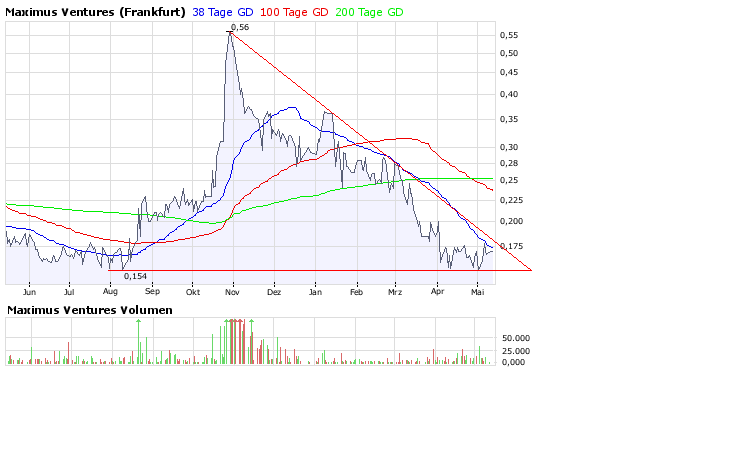Viewport: 738px width, 475px height.
Task: Click the Sep month label on time axis
Action: click(x=152, y=291)
